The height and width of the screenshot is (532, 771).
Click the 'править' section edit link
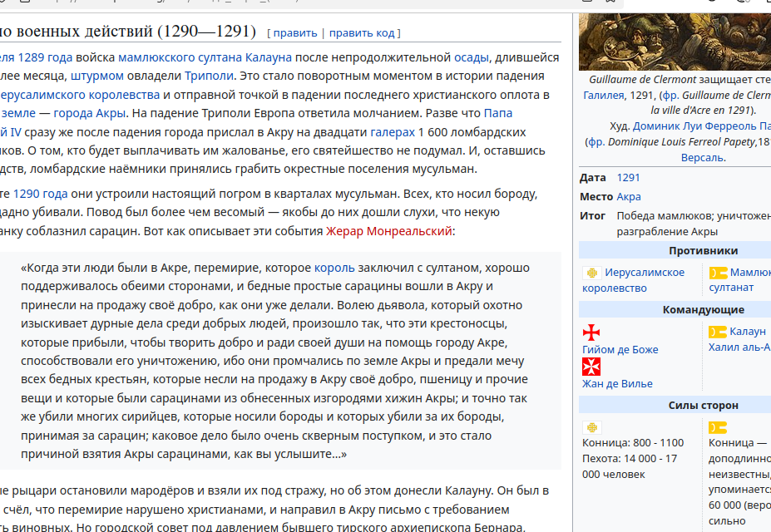click(x=294, y=33)
